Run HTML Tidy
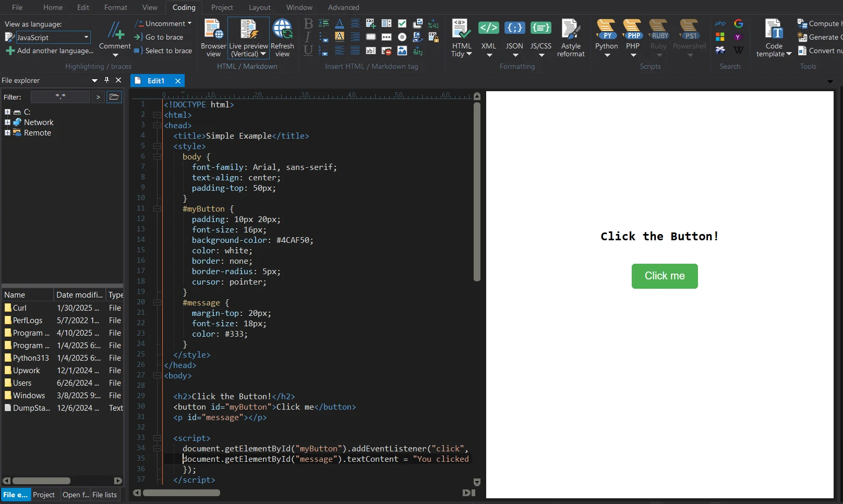 click(461, 32)
